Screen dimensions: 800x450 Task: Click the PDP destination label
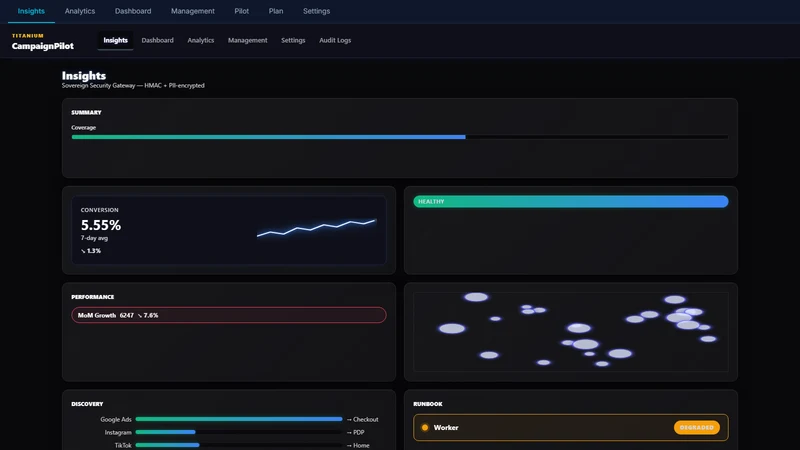(x=355, y=432)
